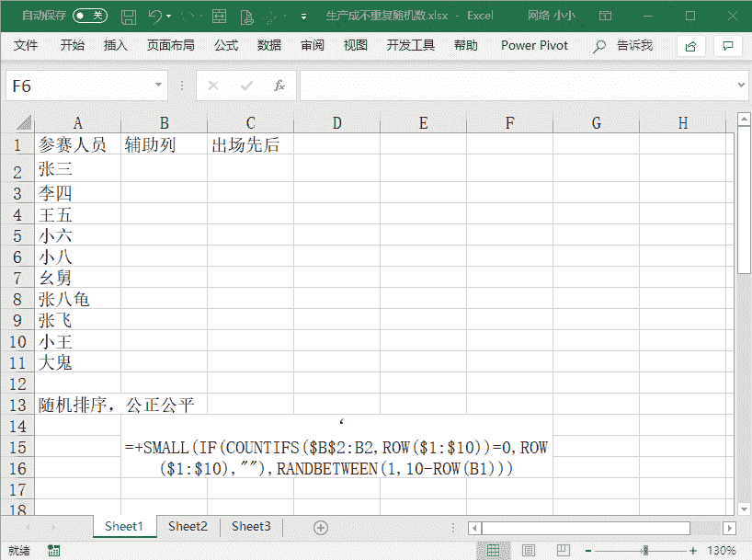
Task: Open the 页面布局 ribbon tab
Action: 171,46
